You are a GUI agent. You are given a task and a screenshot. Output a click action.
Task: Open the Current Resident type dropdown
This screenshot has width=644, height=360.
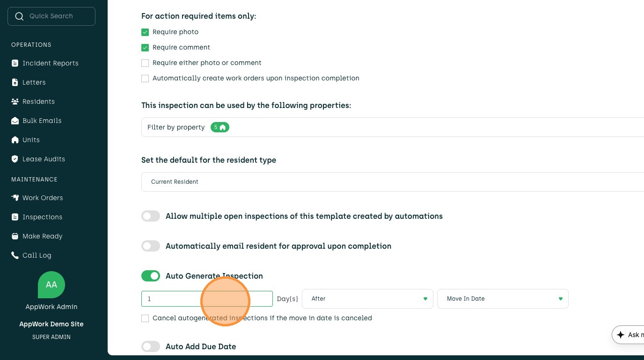click(x=392, y=182)
